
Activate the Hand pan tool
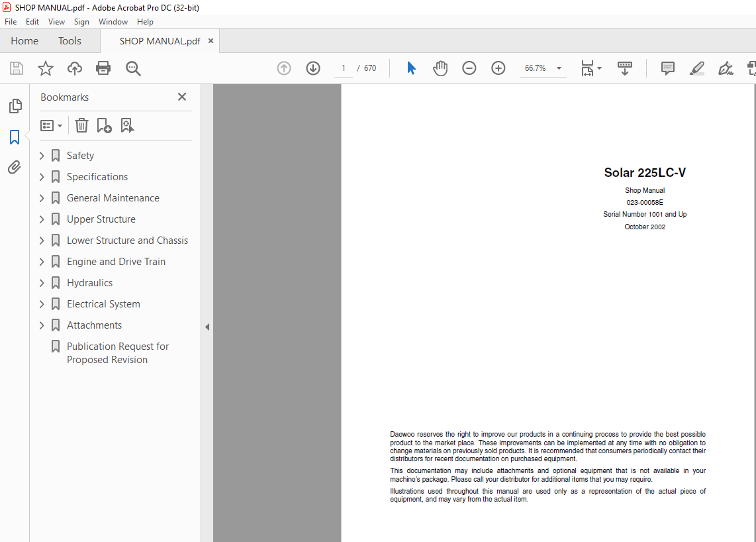[x=440, y=68]
